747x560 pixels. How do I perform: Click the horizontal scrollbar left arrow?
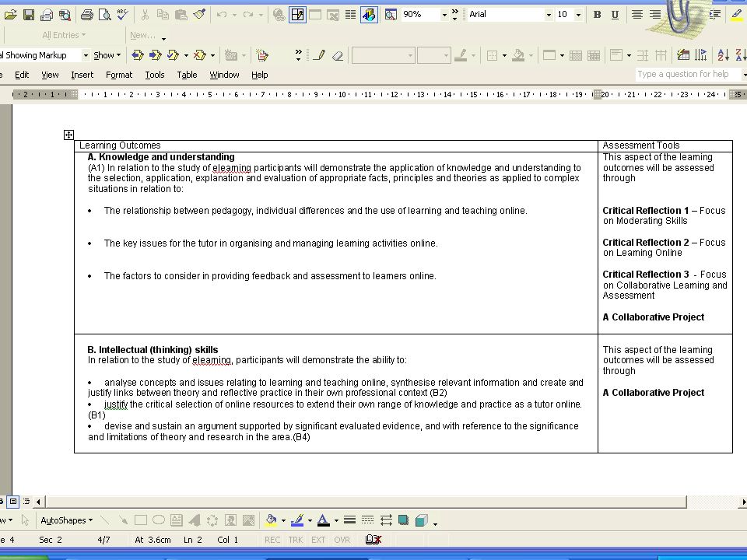38,502
